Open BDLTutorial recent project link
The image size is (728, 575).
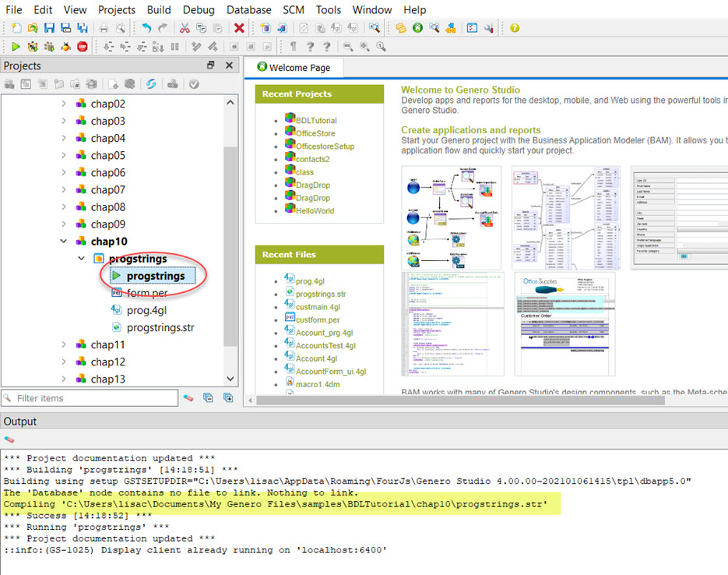pos(316,121)
